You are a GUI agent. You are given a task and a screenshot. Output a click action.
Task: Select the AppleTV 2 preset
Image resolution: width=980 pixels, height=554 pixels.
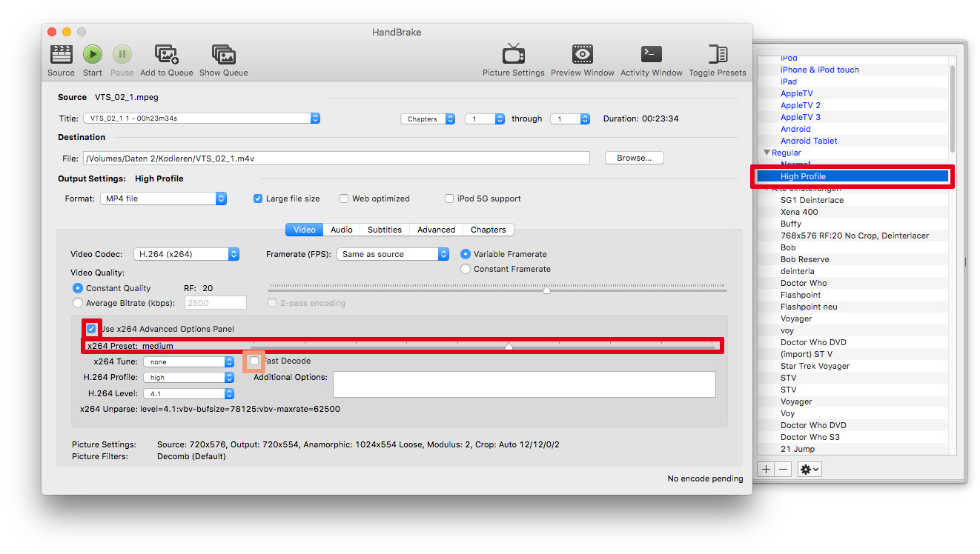[800, 105]
